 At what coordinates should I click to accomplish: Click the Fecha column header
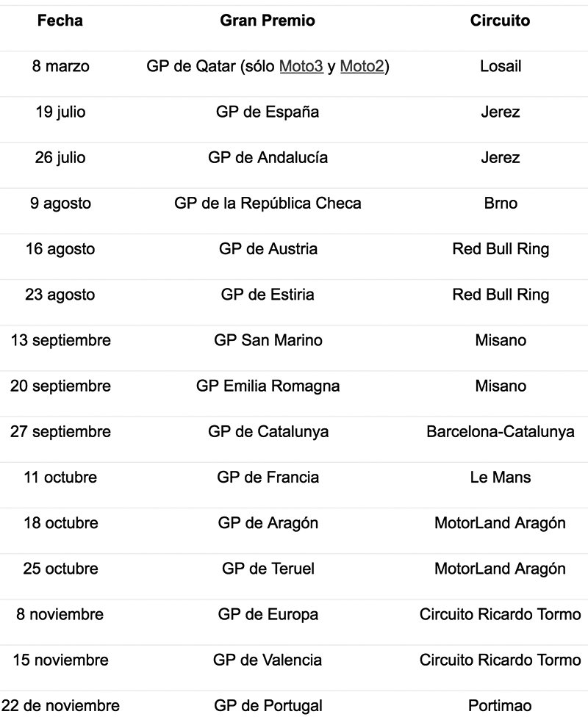coord(60,21)
